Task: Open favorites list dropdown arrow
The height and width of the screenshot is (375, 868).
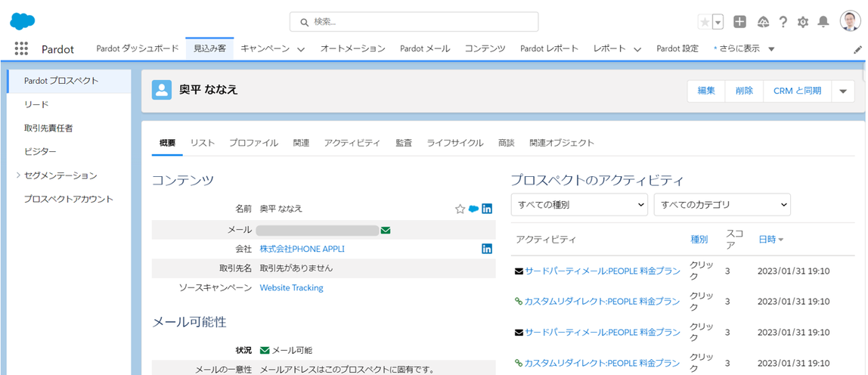Action: (718, 22)
